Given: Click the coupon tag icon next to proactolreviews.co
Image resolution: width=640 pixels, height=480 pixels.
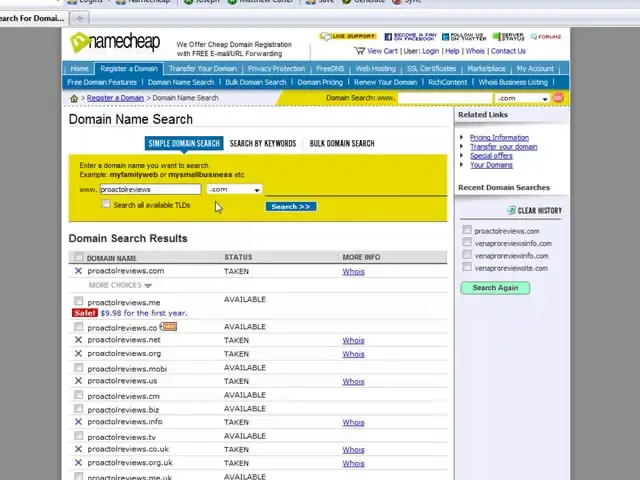Looking at the screenshot, I should click(x=168, y=327).
